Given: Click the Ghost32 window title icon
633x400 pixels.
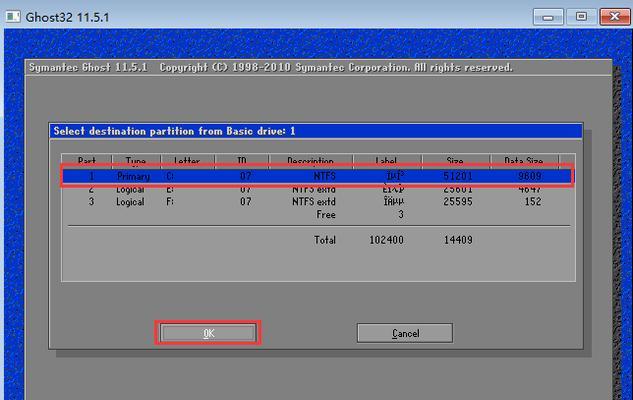Looking at the screenshot, I should tap(13, 17).
